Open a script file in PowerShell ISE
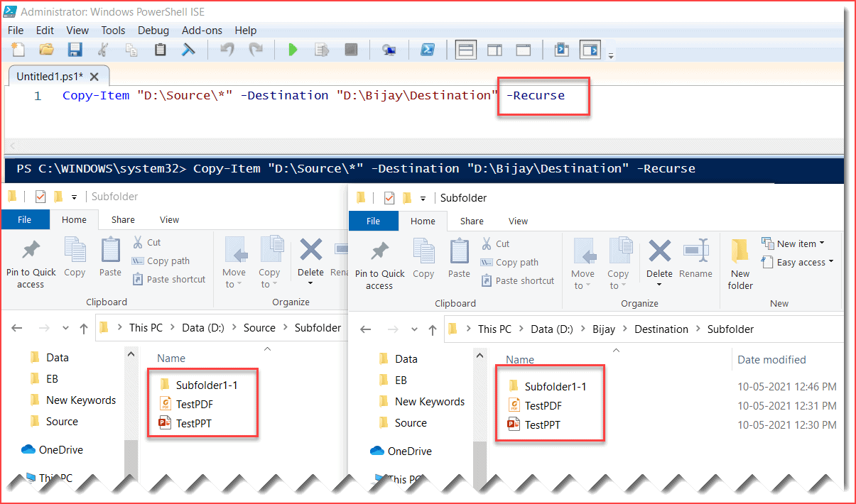Image resolution: width=856 pixels, height=504 pixels. point(46,49)
